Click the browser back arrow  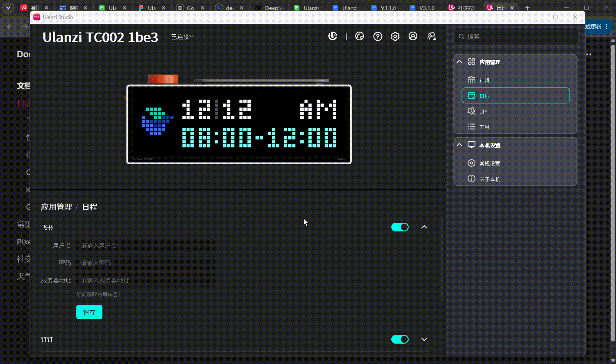click(10, 26)
